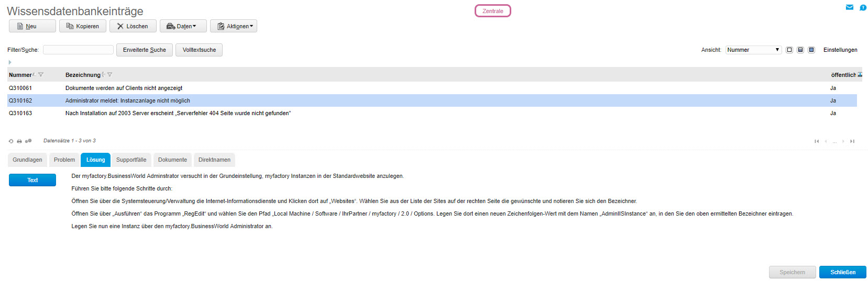
Task: Click the Zentrale badge
Action: [493, 11]
